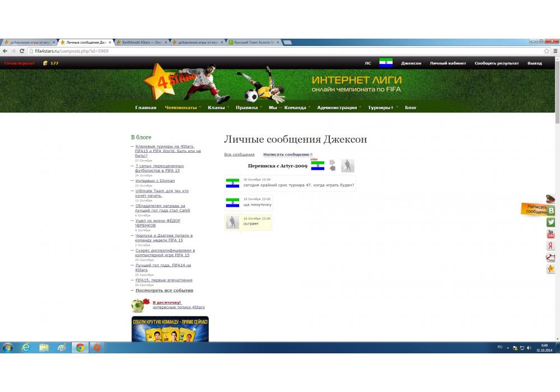Screen dimensions: 560x392
Task: Click the flag avatar in header bar
Action: click(x=385, y=63)
